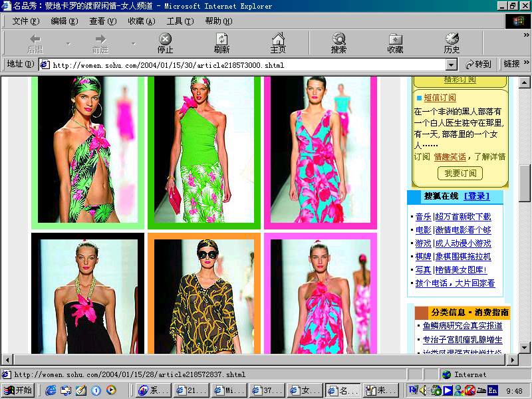The height and width of the screenshot is (399, 532).
Task: Click the En language indicator in tray
Action: coord(492,390)
